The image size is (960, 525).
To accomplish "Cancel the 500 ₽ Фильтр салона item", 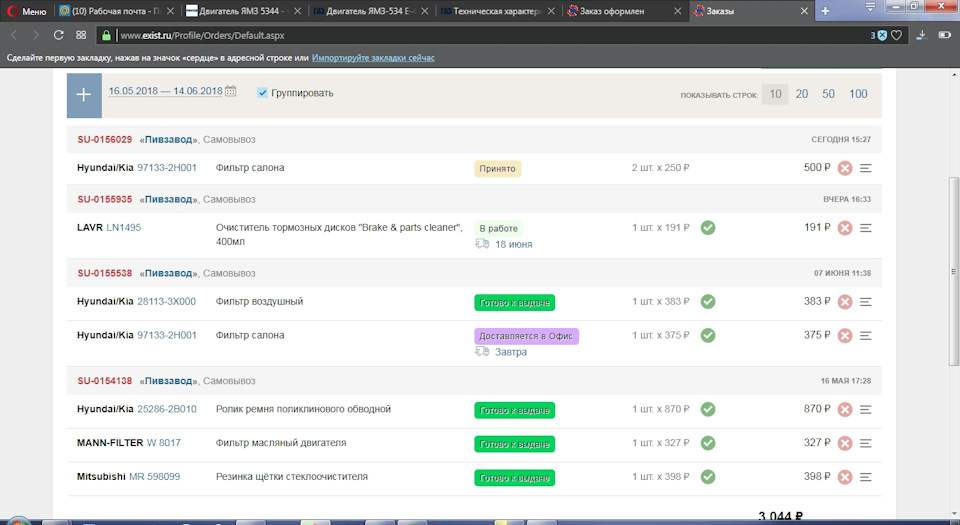I will pos(845,168).
